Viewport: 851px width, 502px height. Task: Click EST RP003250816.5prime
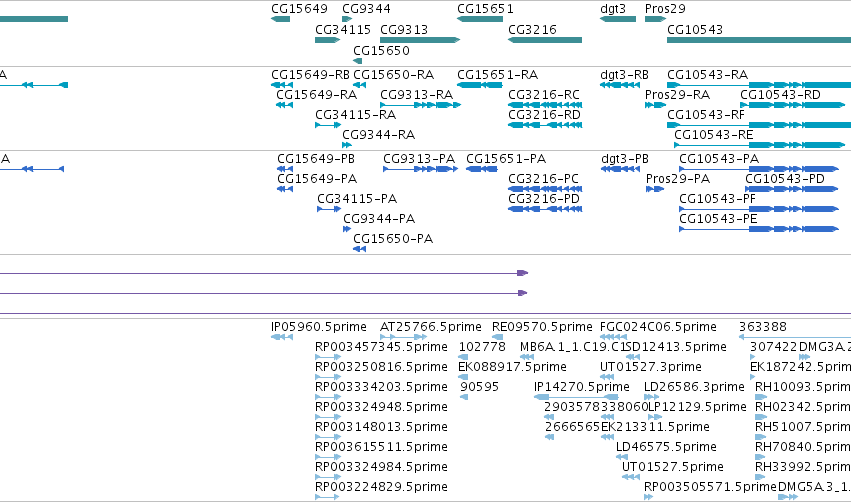pos(328,377)
